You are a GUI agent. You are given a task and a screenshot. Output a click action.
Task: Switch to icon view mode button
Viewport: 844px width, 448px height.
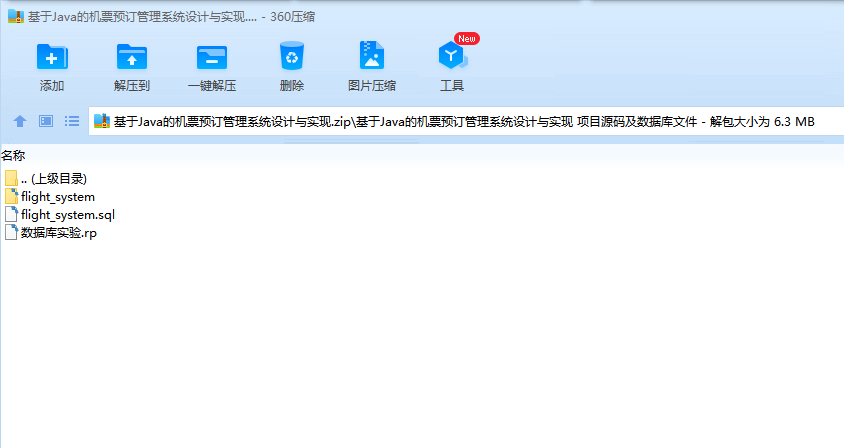pyautogui.click(x=46, y=121)
